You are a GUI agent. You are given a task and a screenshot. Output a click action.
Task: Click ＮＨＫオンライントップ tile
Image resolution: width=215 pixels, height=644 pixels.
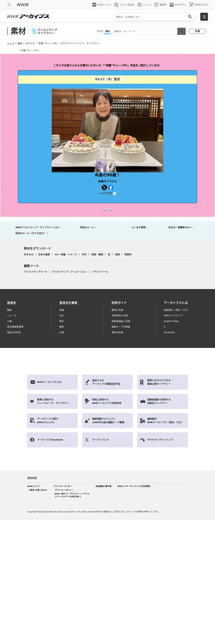tap(162, 440)
